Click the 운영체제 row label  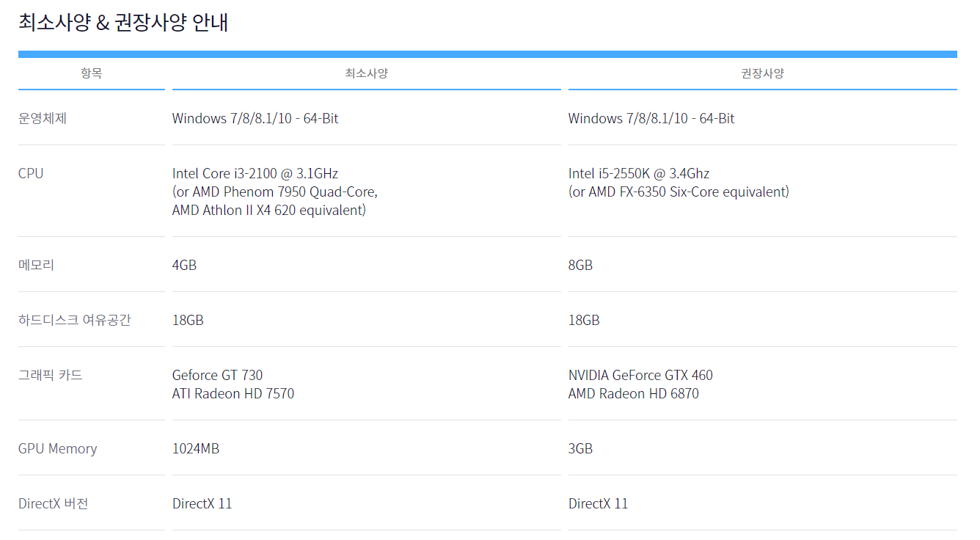pyautogui.click(x=43, y=118)
